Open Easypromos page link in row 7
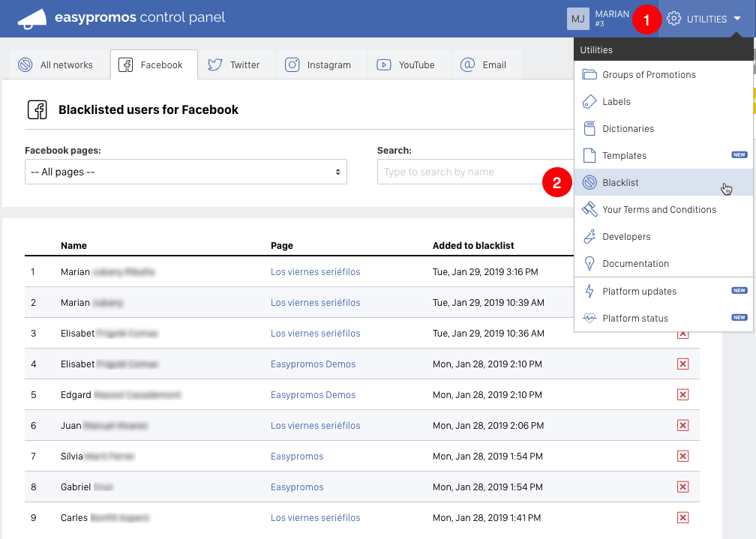 click(297, 457)
